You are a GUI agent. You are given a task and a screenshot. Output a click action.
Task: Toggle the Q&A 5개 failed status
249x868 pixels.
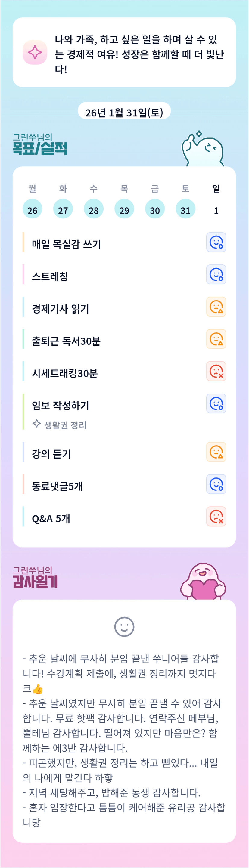point(216,517)
